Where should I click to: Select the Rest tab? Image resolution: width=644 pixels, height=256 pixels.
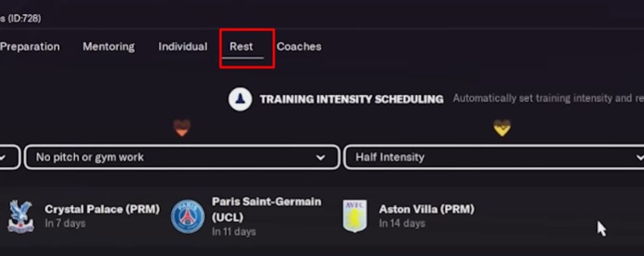click(x=241, y=47)
